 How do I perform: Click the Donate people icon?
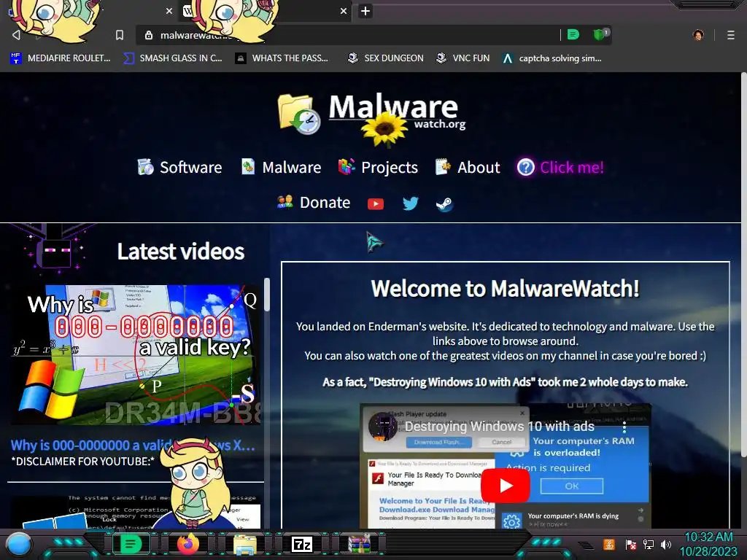pos(285,202)
